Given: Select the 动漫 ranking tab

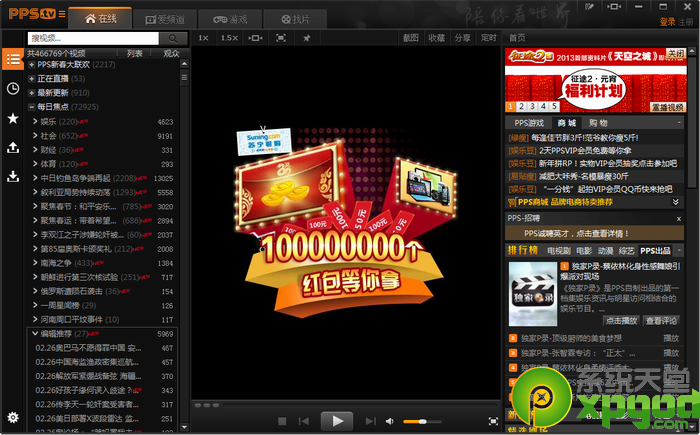Looking at the screenshot, I should click(x=605, y=251).
